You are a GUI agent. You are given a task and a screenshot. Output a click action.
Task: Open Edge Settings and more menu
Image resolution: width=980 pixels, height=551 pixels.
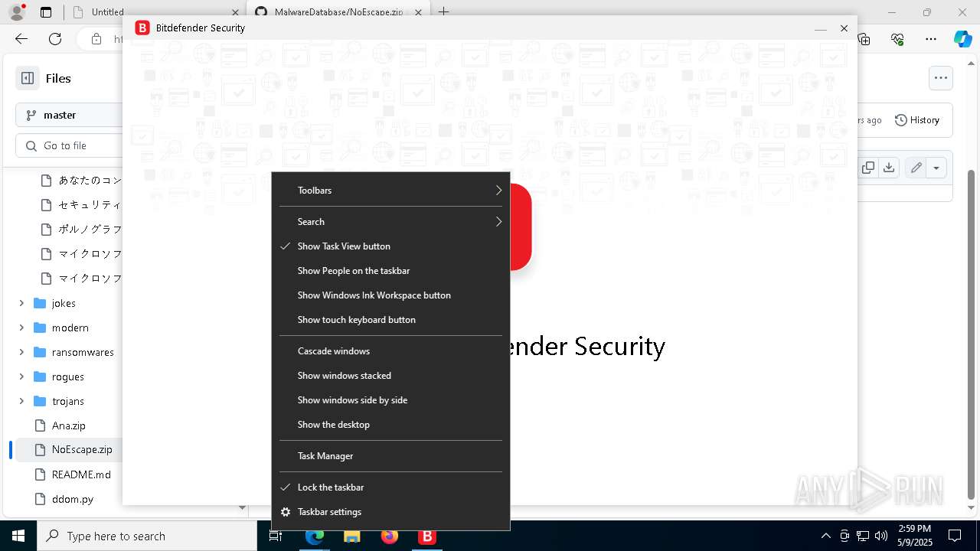(x=931, y=39)
